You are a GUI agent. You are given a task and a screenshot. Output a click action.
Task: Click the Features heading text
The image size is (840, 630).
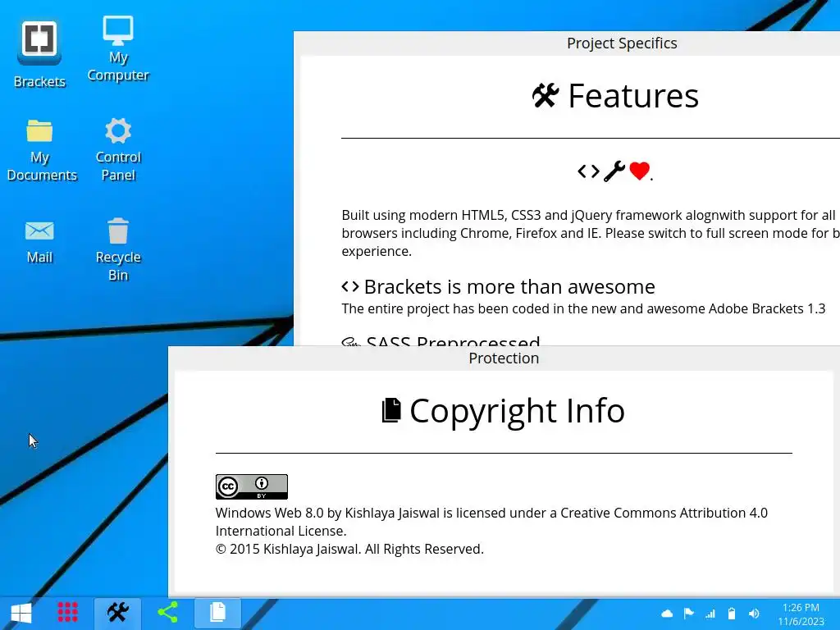(x=633, y=96)
